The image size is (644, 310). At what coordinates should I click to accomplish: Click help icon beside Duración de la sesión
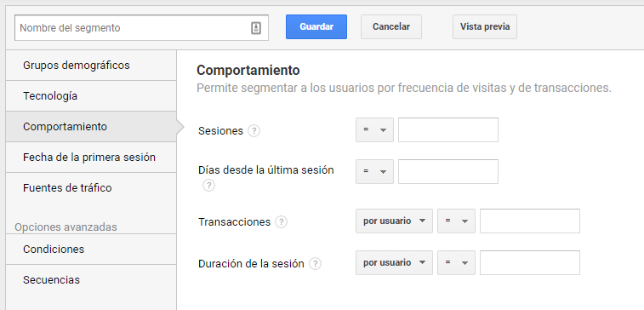(315, 263)
